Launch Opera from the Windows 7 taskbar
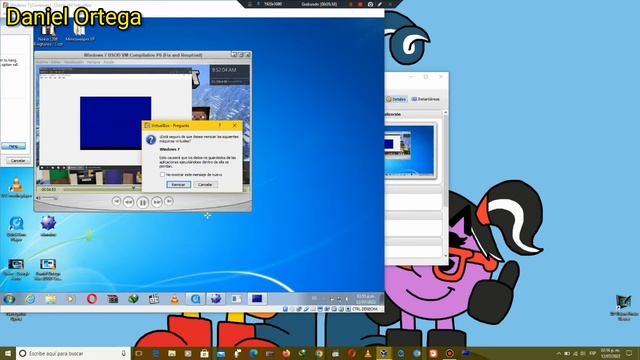This screenshot has height=360, width=640. (x=92, y=299)
